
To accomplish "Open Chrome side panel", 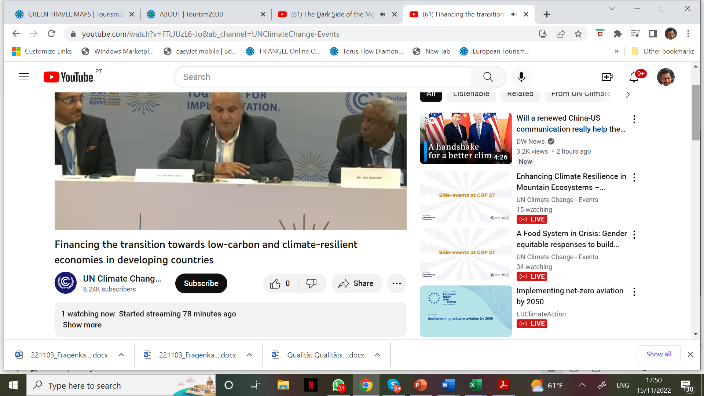I will point(653,34).
